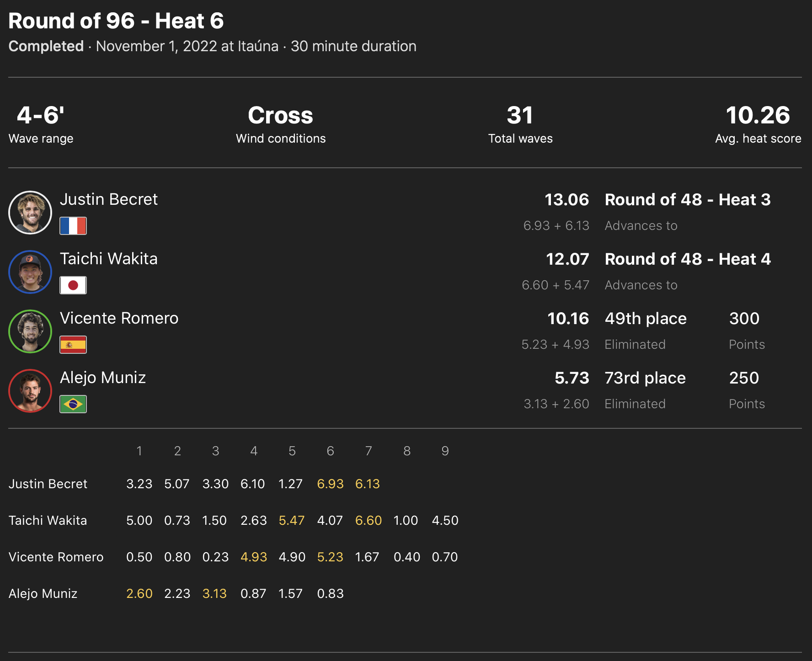The image size is (812, 661).
Task: Open Vicente Romero's profile photo
Action: pyautogui.click(x=30, y=331)
